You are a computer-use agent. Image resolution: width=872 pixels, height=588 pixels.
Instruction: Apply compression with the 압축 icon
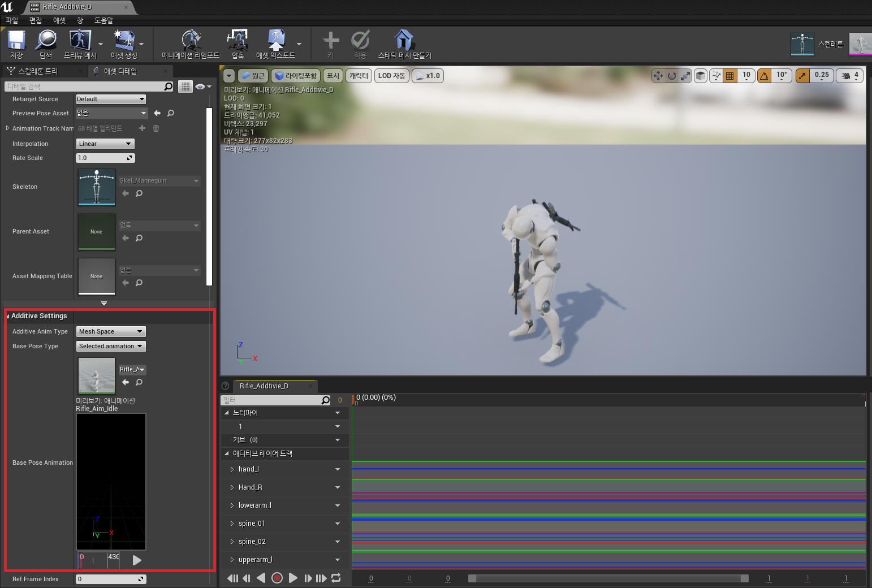coord(238,44)
